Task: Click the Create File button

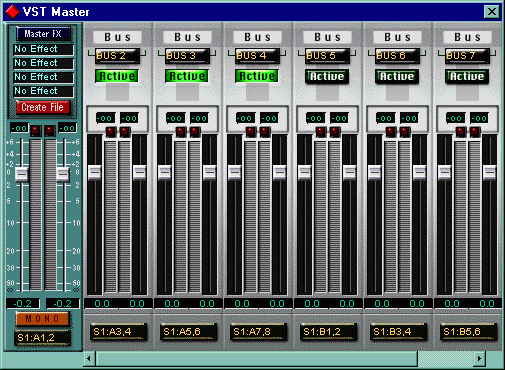Action: (x=43, y=107)
